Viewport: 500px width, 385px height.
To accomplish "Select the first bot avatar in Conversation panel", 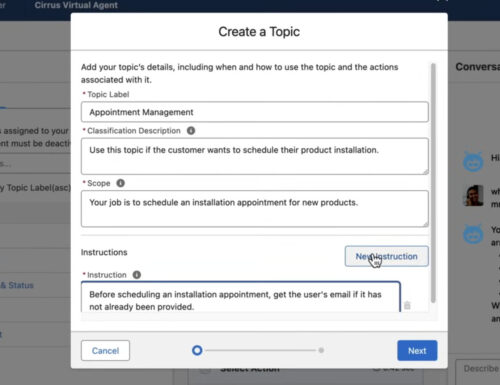I will coord(473,162).
